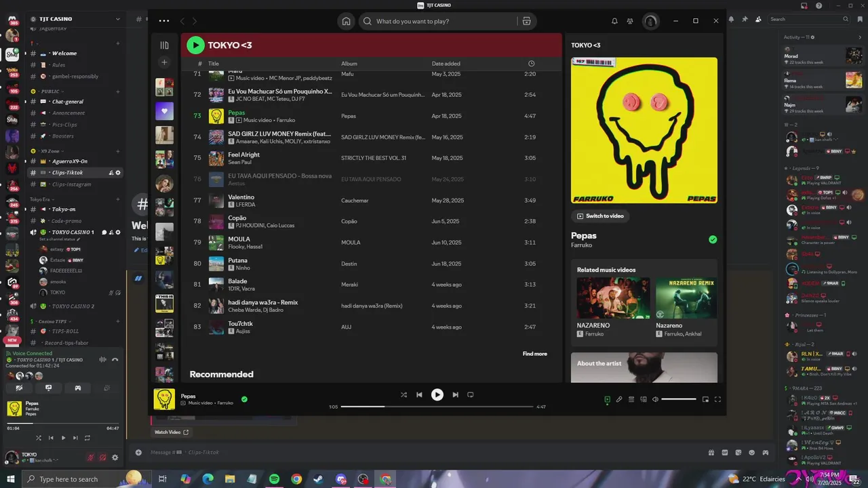Select track Balade by 1D1R, Vacra
868x488 pixels.
click(x=372, y=285)
